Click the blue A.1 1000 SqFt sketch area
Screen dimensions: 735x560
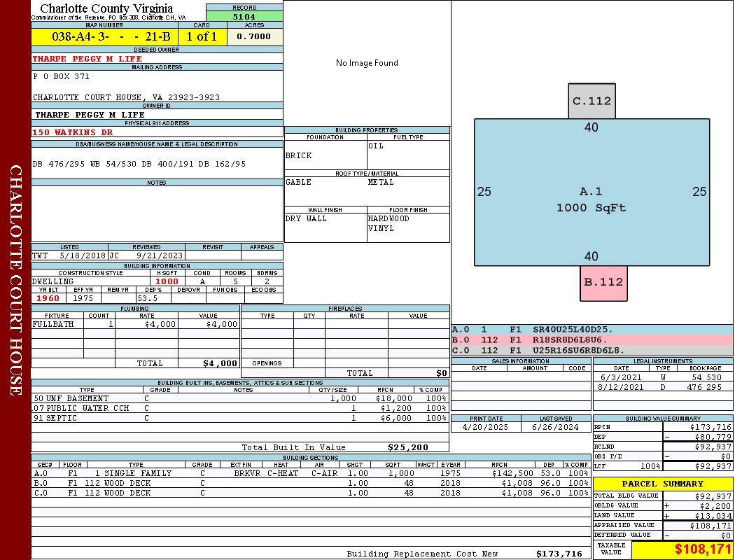591,192
